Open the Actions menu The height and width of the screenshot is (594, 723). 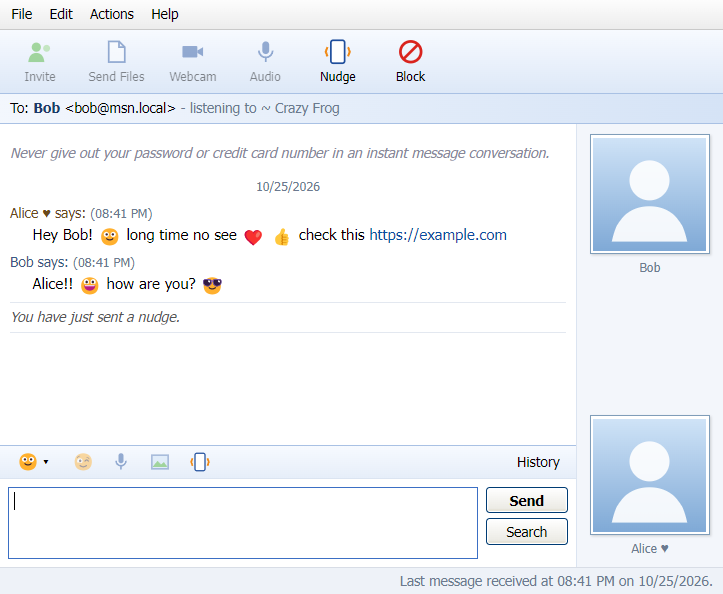[x=112, y=14]
